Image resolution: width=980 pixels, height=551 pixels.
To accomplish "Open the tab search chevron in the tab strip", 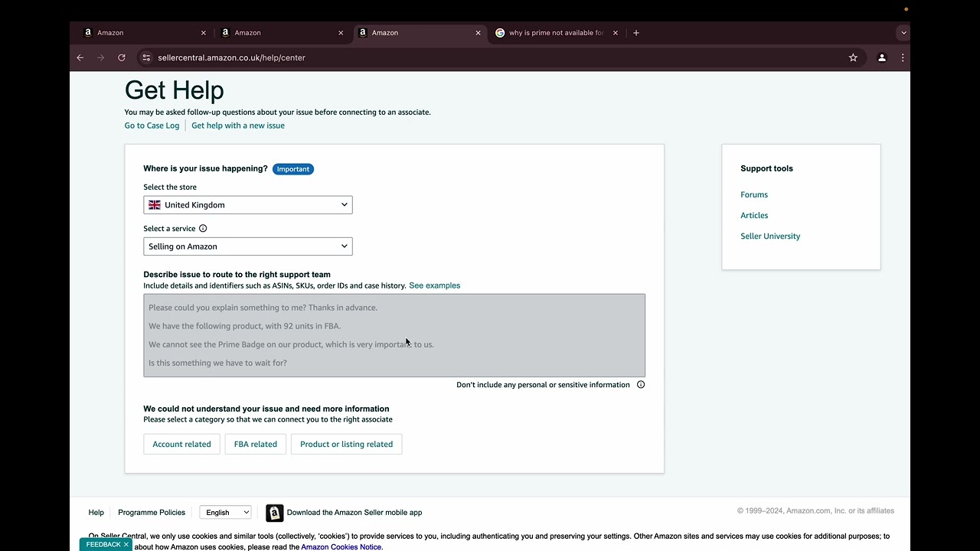I will (903, 33).
